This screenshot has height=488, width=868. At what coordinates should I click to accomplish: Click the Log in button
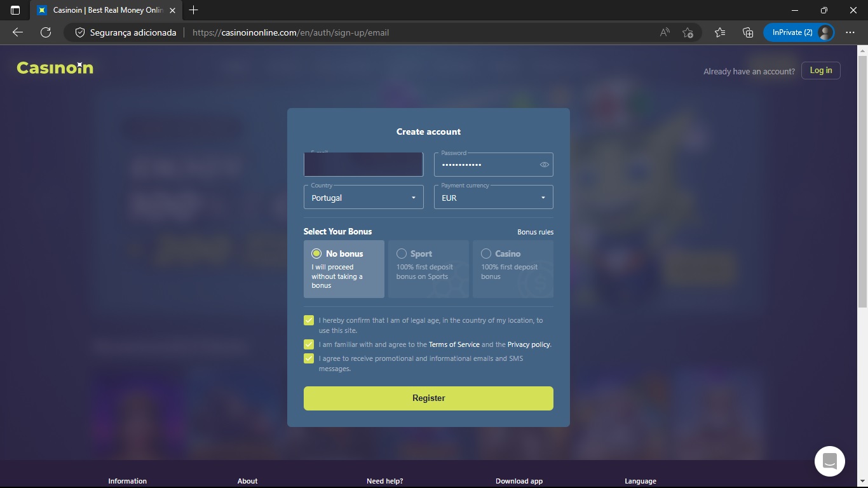820,71
